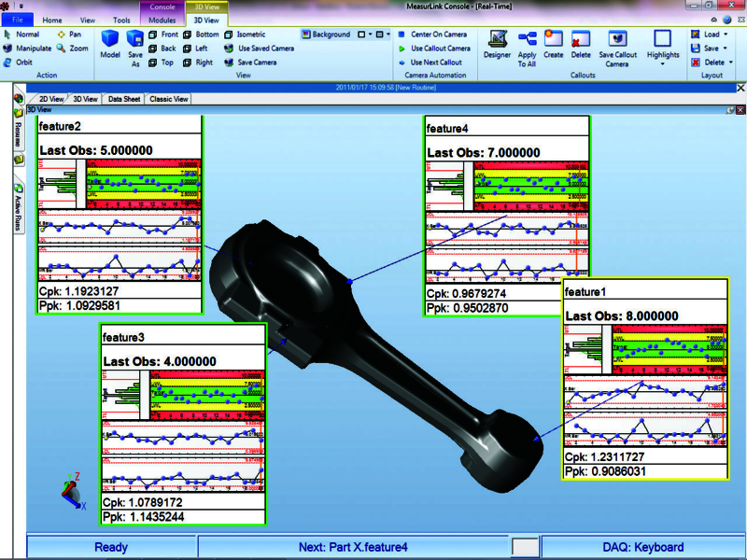
Task: Activate the Pan tool
Action: [68, 35]
